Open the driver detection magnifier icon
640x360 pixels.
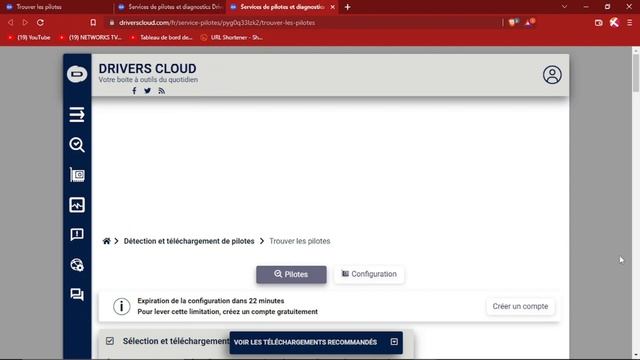(77, 145)
